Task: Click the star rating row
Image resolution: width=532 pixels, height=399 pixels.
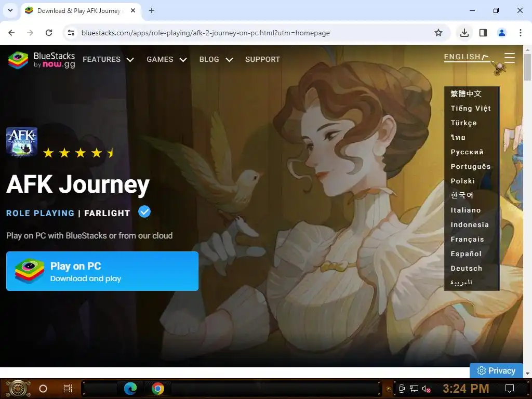Action: coord(78,153)
